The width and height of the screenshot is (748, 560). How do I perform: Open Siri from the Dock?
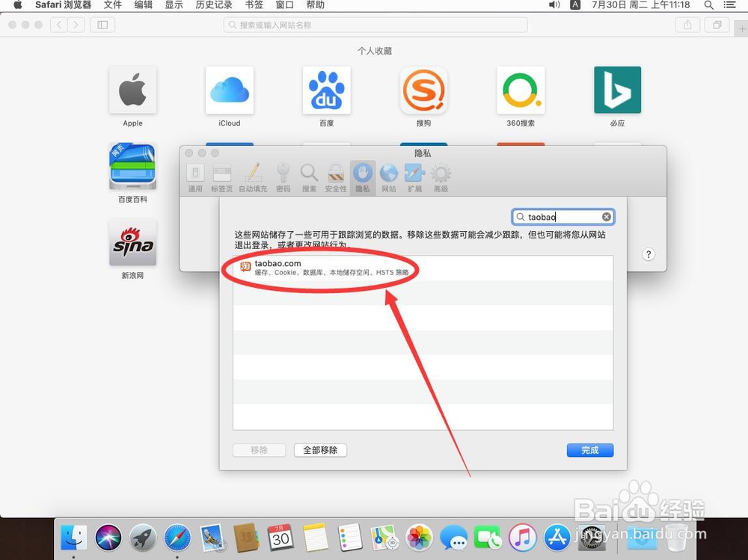108,538
